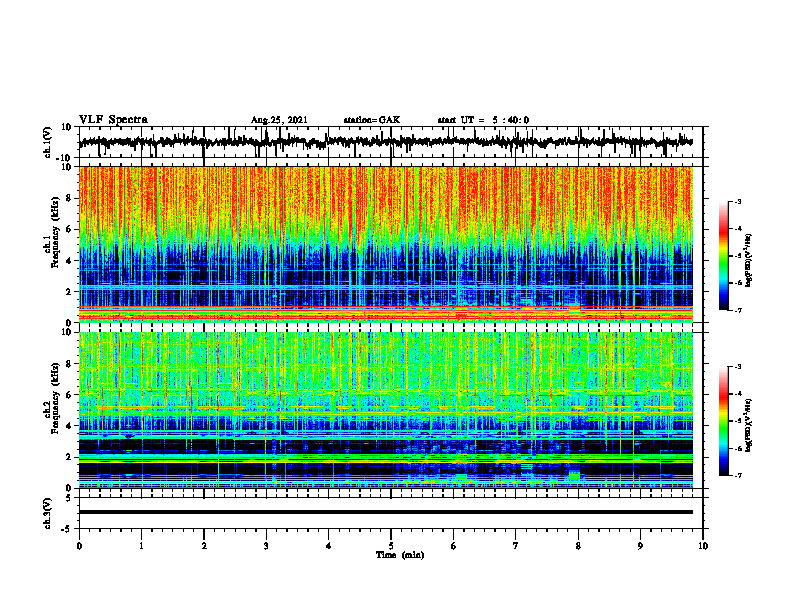
Task: Click inside the ch.2 spectrogram panel
Action: 386,410
